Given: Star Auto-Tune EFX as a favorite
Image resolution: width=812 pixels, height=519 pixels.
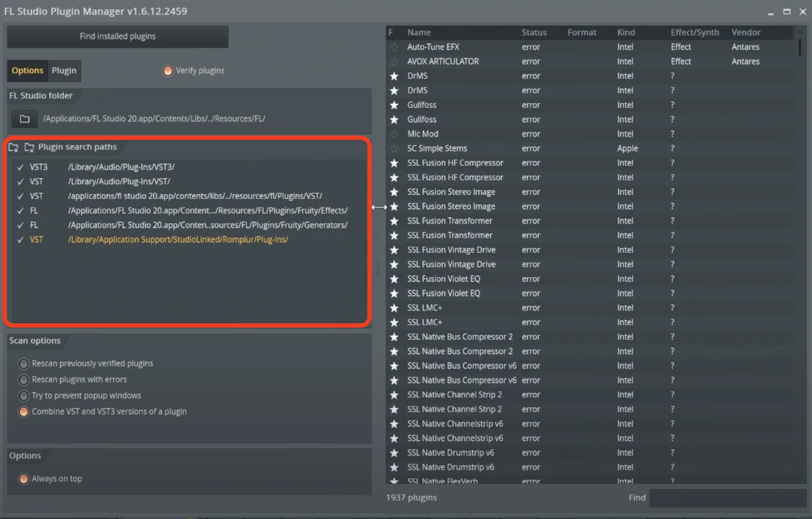Looking at the screenshot, I should [x=394, y=47].
